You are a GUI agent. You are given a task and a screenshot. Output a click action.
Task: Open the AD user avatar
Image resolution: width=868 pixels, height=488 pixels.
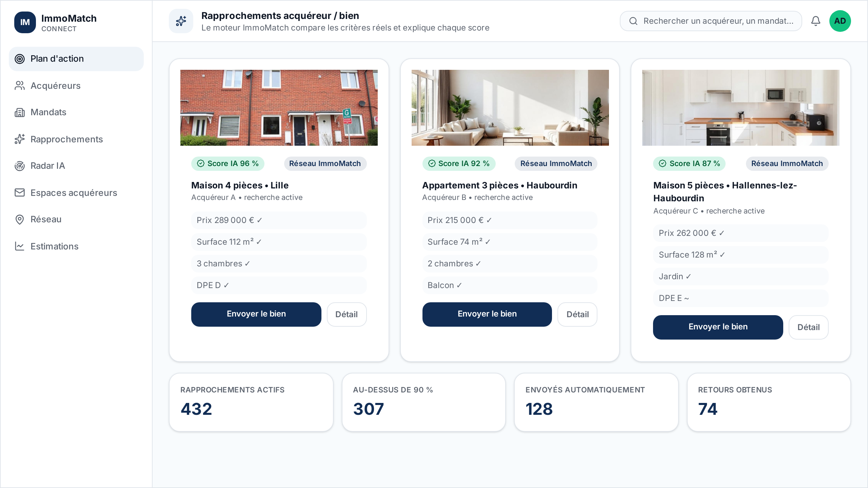(840, 21)
